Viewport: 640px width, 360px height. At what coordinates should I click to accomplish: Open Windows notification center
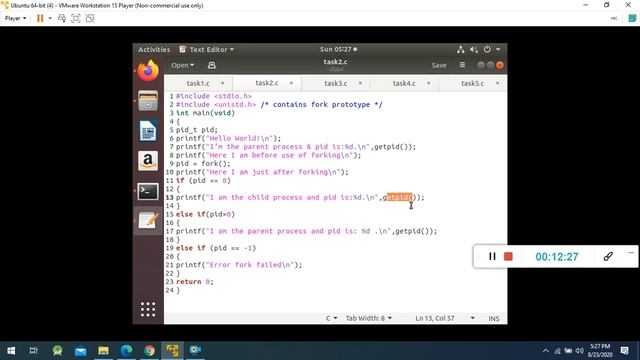tap(624, 351)
